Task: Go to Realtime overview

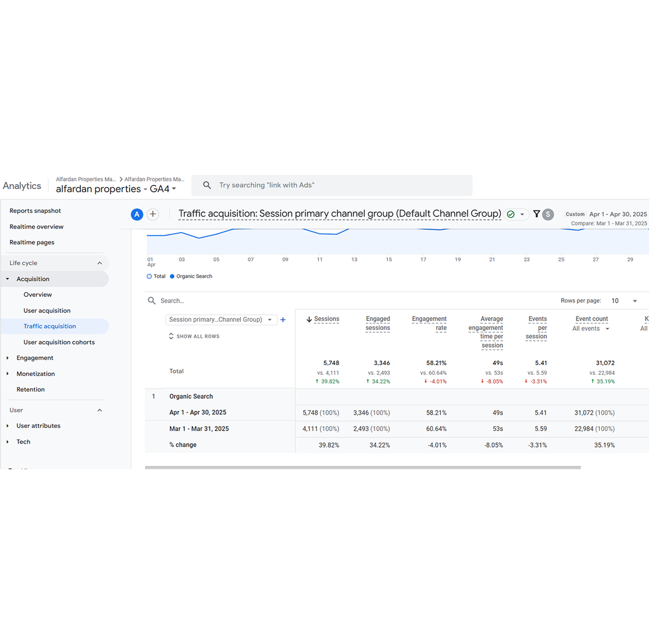Action: [x=36, y=227]
